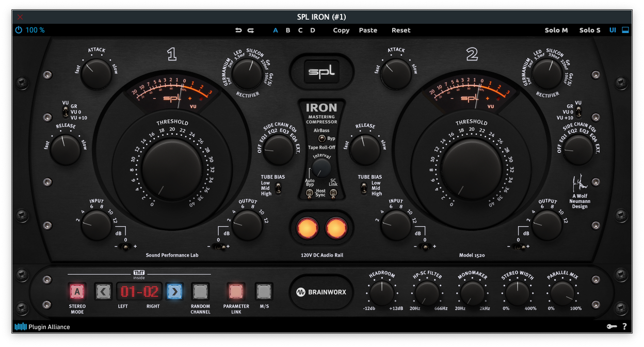Enable Solo S

pos(590,30)
